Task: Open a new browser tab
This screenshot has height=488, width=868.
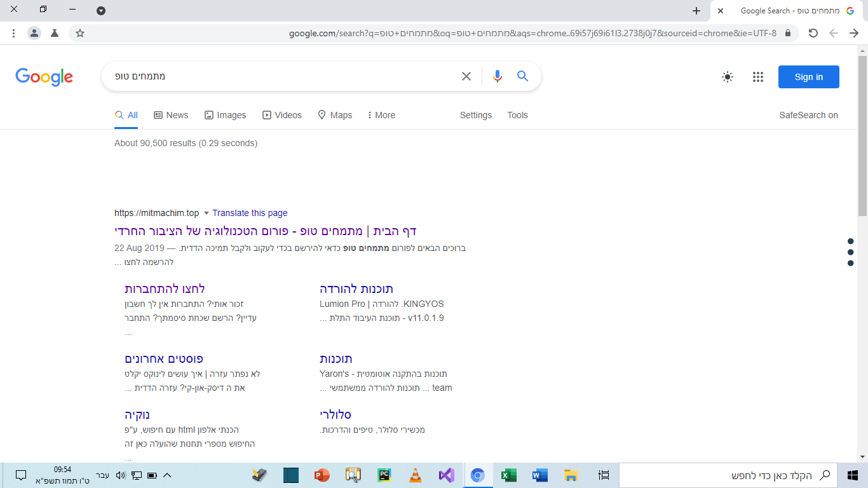Action: tap(696, 11)
